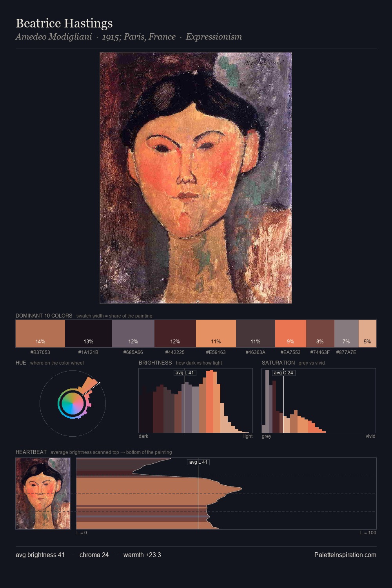Select the #442225 12% color swatch
This screenshot has width=392, height=588.
(175, 334)
